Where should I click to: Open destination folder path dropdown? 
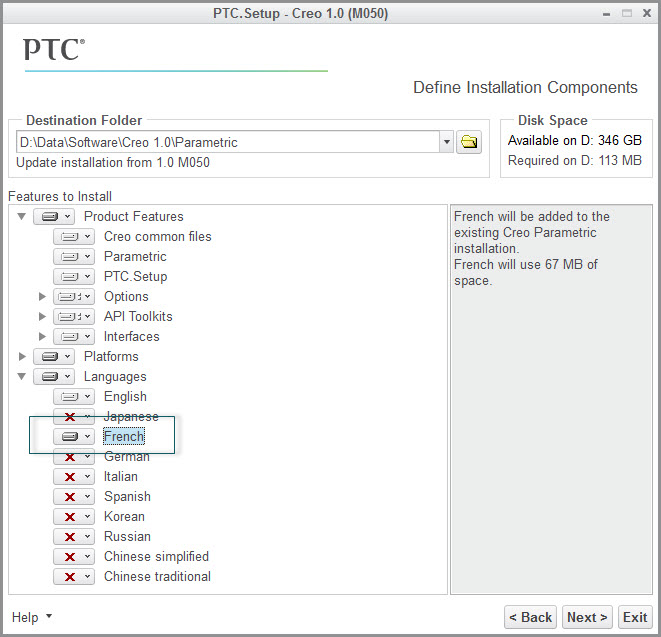tap(446, 142)
